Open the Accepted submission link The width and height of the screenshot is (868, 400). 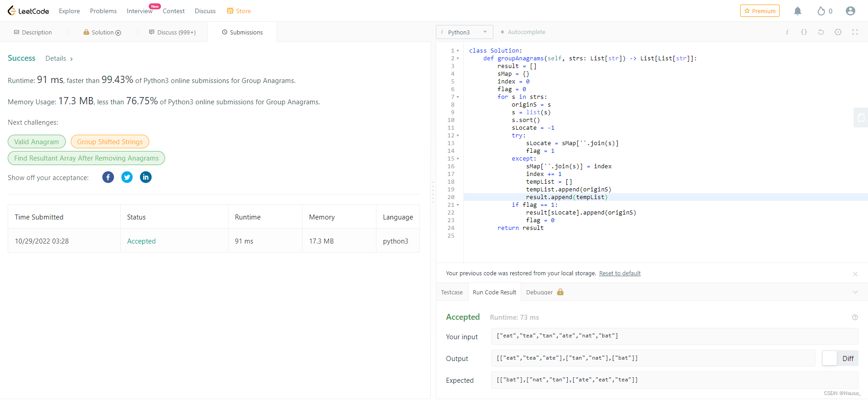[141, 241]
